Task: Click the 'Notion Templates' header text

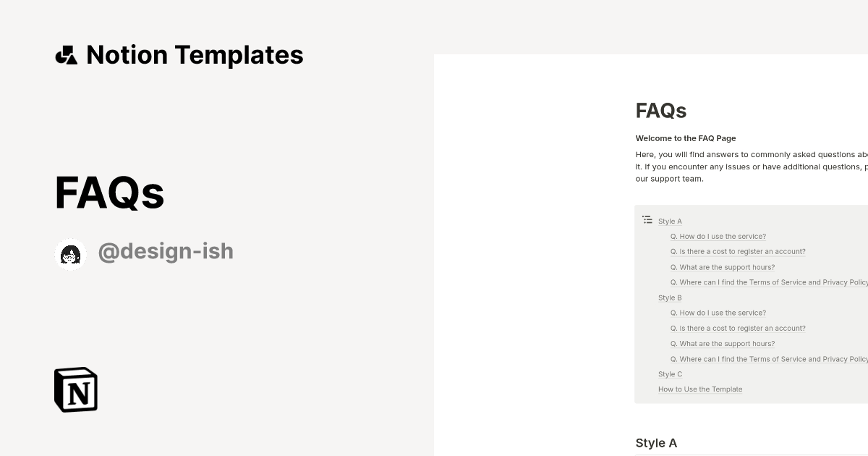Action: click(x=194, y=54)
